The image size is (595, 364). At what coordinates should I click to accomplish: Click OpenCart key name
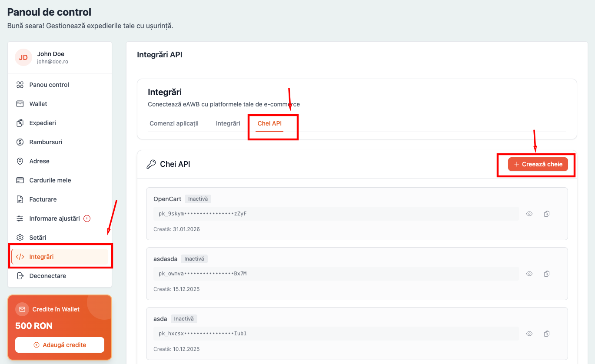pos(167,199)
